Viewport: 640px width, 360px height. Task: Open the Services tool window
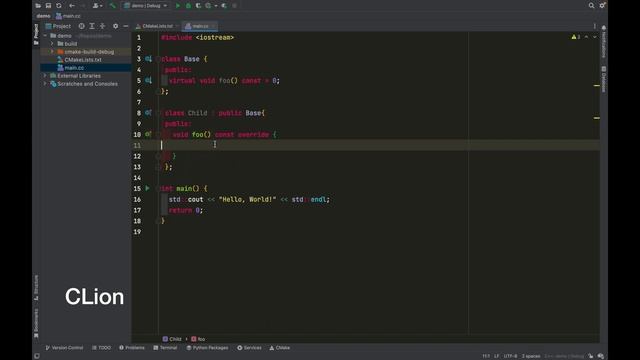[249, 348]
